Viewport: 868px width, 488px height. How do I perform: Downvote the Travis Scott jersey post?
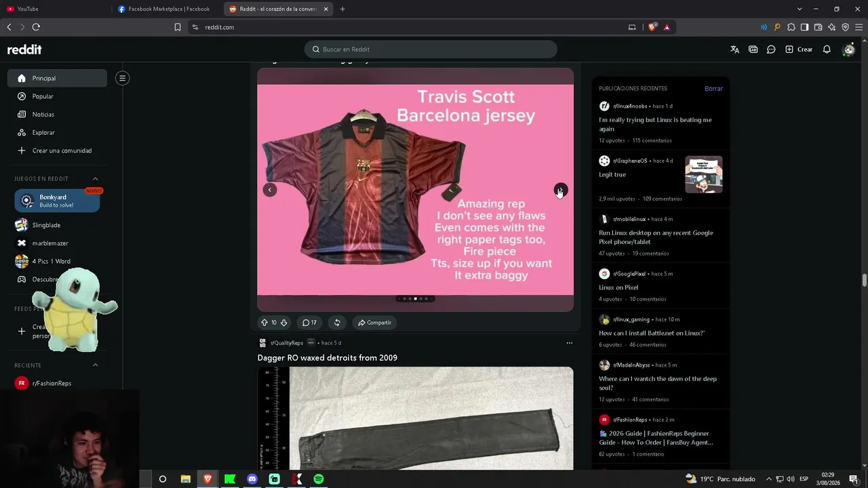point(283,323)
